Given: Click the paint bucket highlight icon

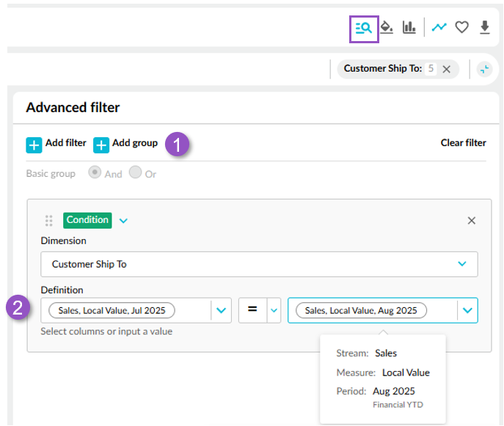Looking at the screenshot, I should coord(387,28).
